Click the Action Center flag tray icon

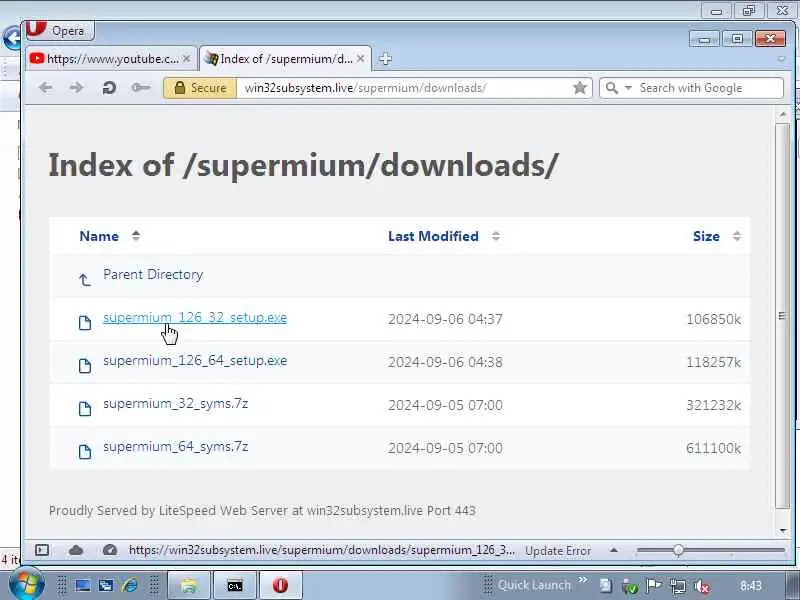654,586
